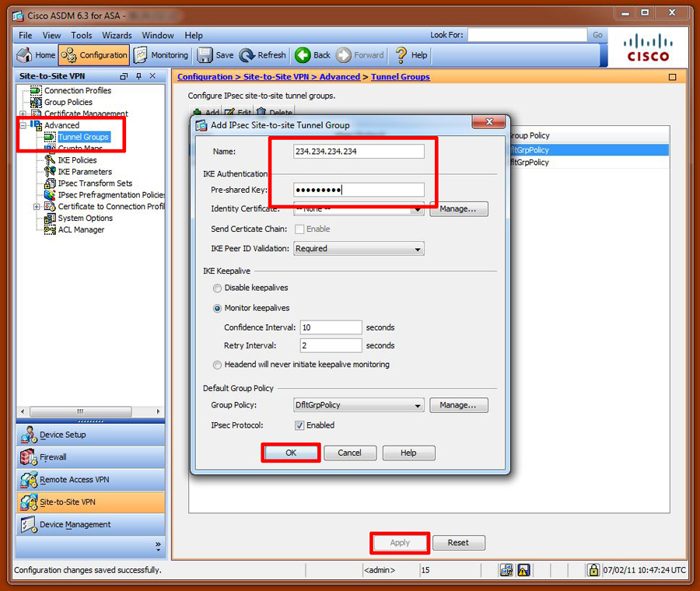The image size is (700, 591).
Task: Click the Forward arrow icon
Action: coord(343,55)
